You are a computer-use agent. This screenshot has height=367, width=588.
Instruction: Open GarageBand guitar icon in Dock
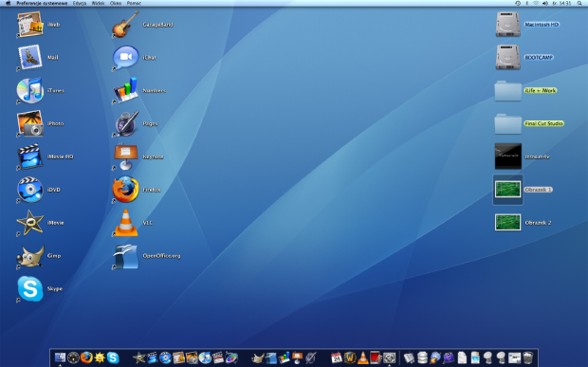435,358
